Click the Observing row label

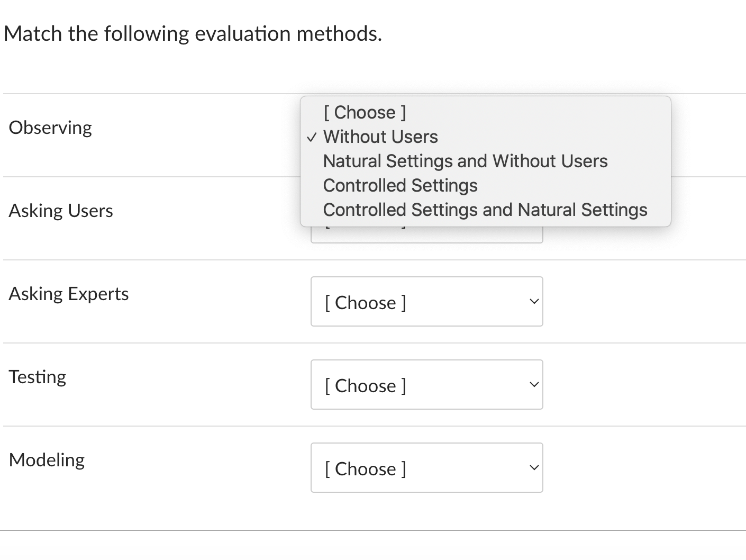click(x=50, y=127)
